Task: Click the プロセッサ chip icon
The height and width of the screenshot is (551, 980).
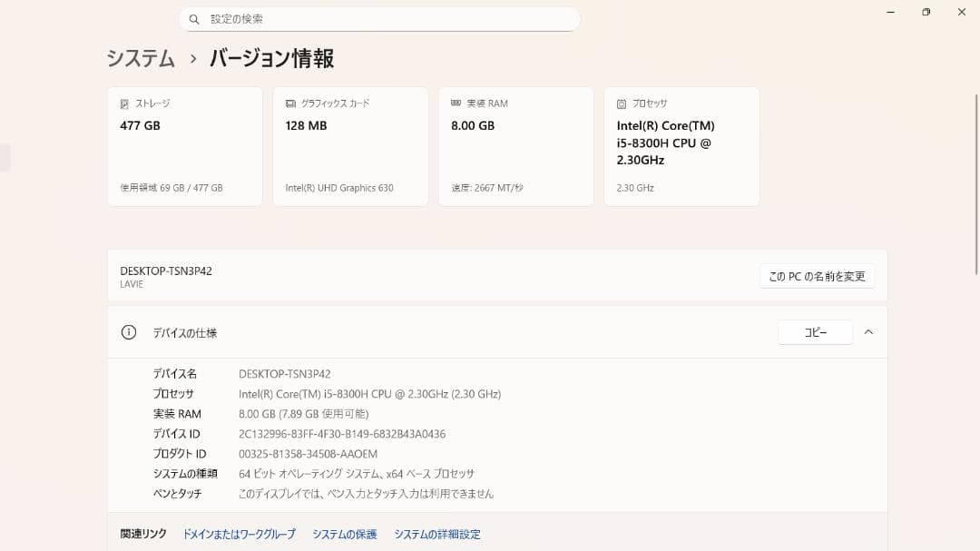Action: coord(622,103)
